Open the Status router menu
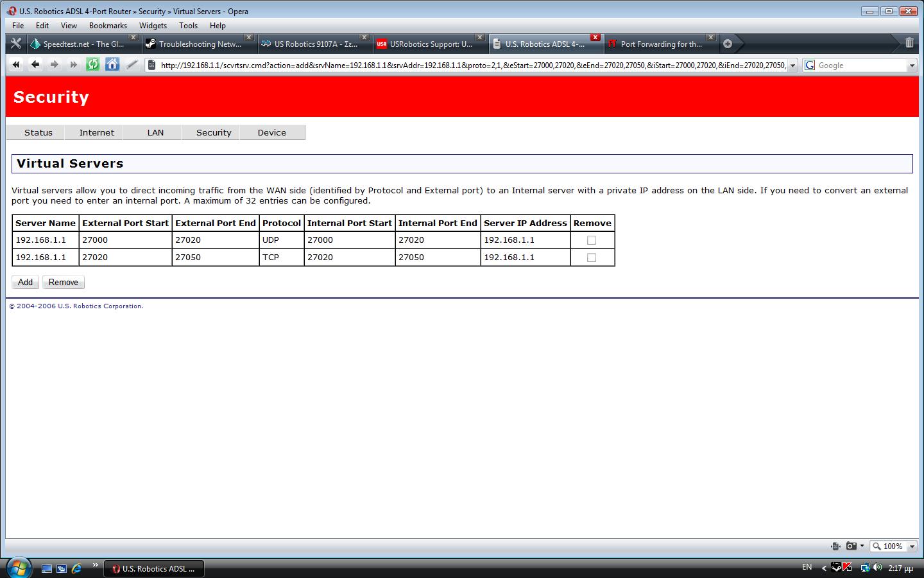This screenshot has height=578, width=924. click(38, 132)
